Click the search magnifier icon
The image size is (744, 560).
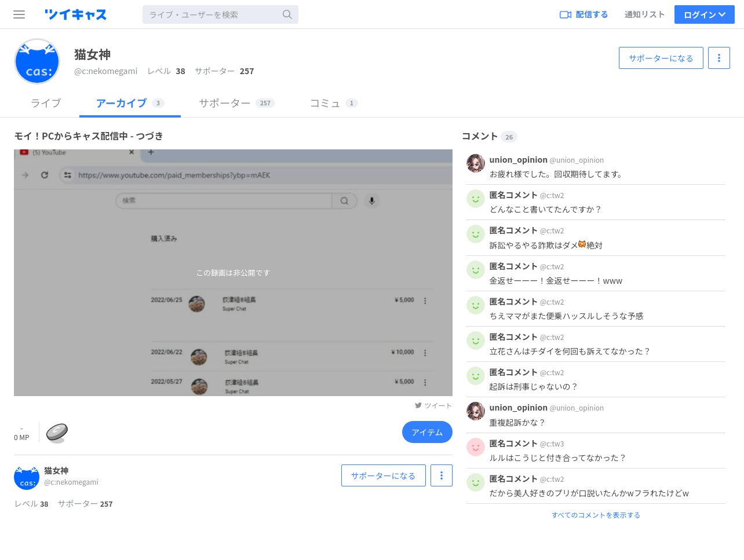point(287,14)
